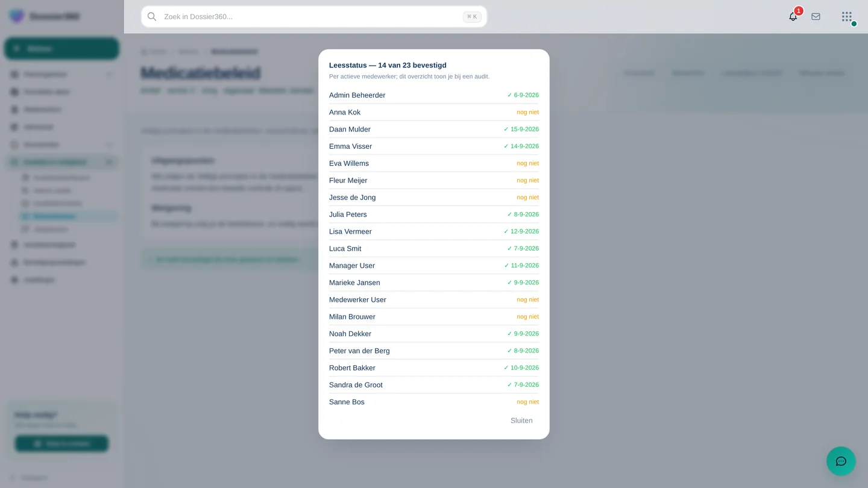Screen dimensions: 868x488
Task: Click Marieke Jansen's name
Action: tap(354, 283)
